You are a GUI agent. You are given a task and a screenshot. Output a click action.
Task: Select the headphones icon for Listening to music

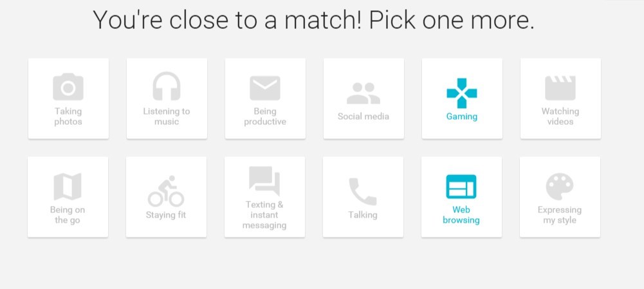(x=167, y=86)
